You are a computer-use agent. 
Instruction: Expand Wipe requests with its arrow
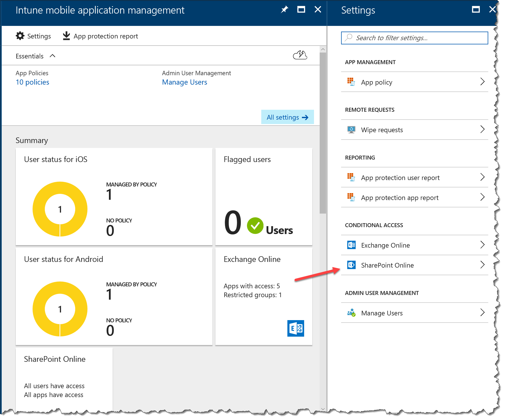coord(482,129)
